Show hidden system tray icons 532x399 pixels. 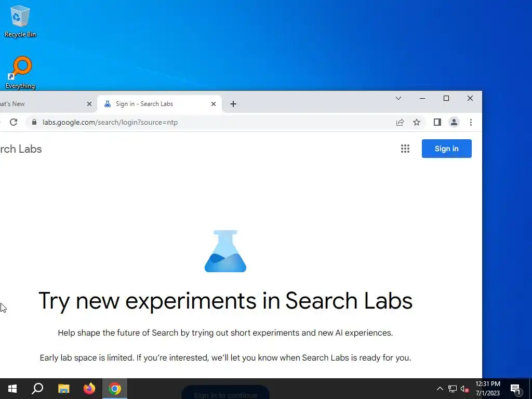pyautogui.click(x=440, y=389)
